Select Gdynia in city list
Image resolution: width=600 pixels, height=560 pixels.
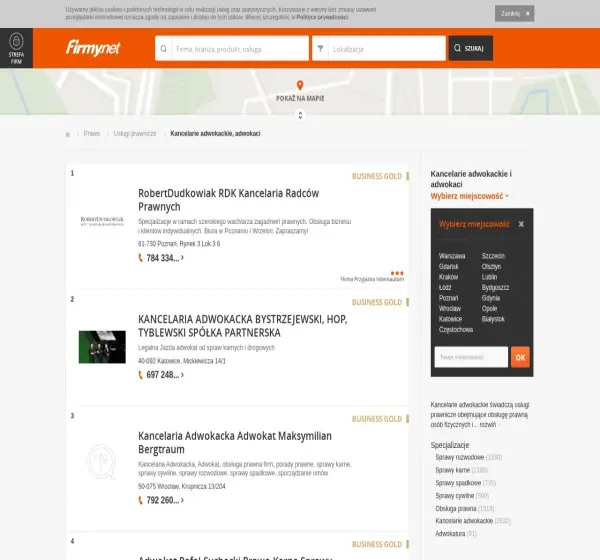click(491, 298)
